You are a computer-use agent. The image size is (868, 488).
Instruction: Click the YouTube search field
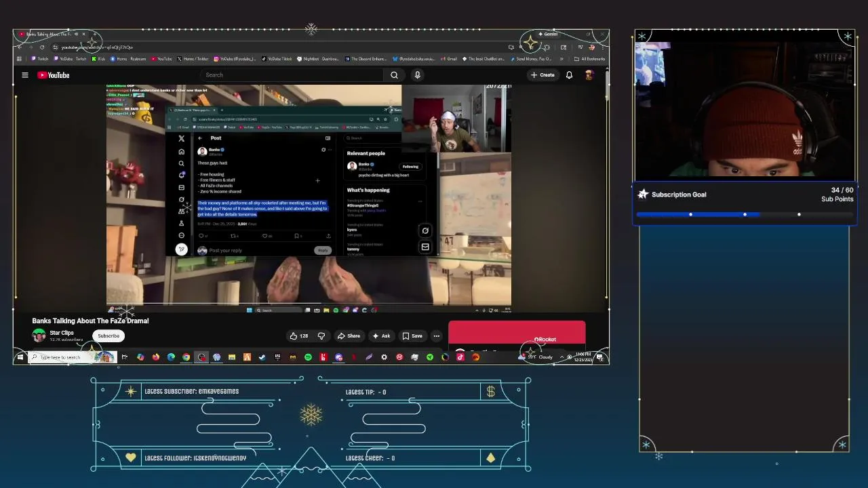(x=292, y=75)
